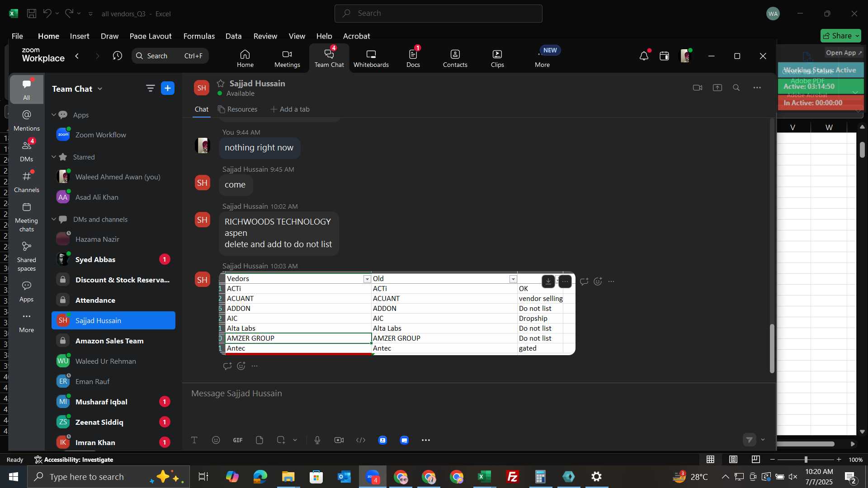868x488 pixels.
Task: Open Excel Data ribbon tab
Action: [x=233, y=36]
